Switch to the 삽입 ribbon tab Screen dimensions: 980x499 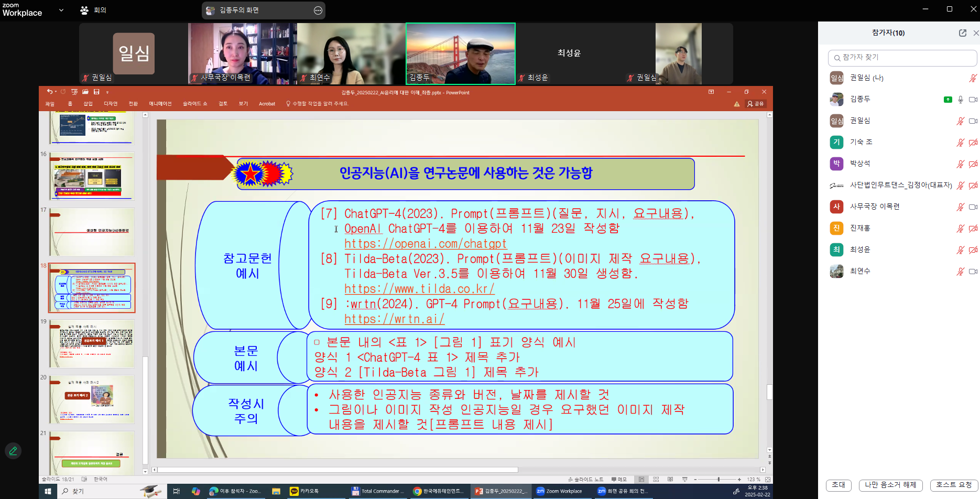click(x=88, y=104)
